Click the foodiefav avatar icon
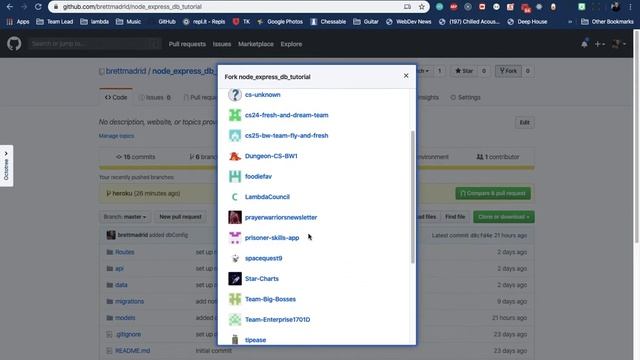Screen dimensions: 640x360 tap(235, 176)
